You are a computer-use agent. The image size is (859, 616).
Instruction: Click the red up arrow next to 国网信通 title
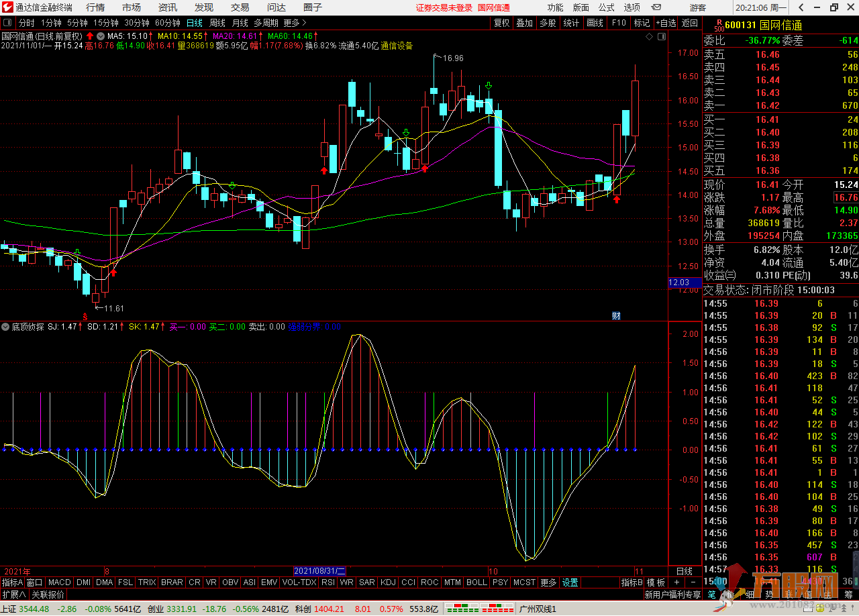pos(90,36)
